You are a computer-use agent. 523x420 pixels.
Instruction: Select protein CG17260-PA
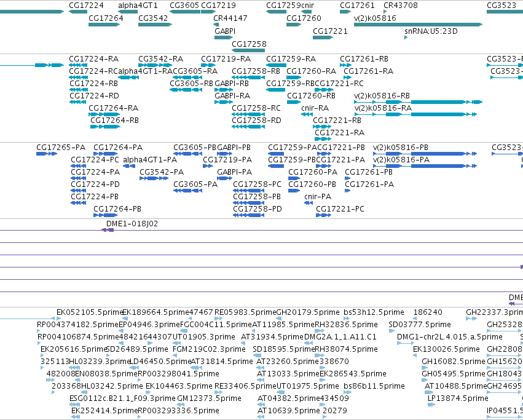(294, 178)
